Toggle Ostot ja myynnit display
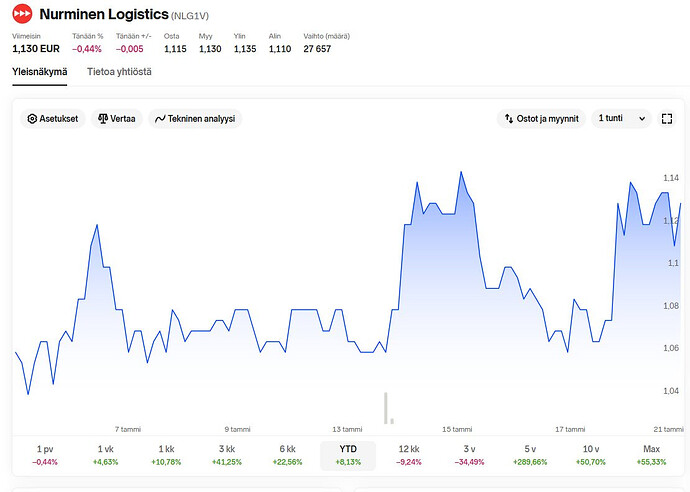 tap(541, 119)
